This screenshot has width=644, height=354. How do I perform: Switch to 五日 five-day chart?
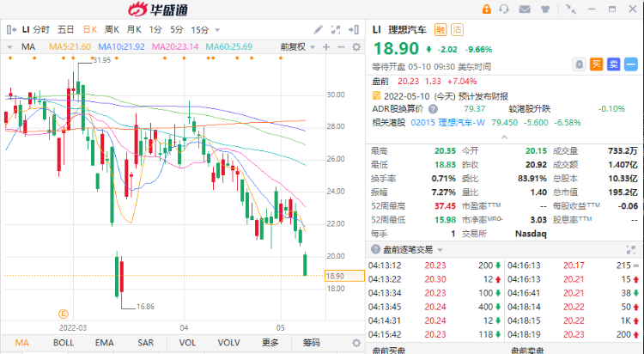pyautogui.click(x=66, y=29)
